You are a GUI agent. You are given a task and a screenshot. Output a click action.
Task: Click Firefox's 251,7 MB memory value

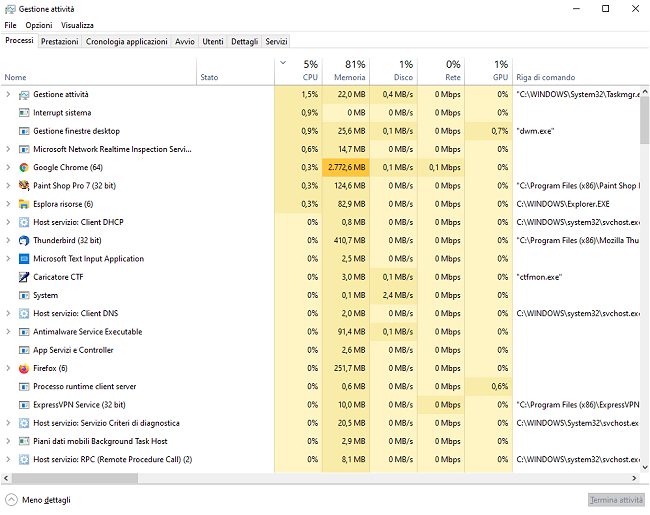pyautogui.click(x=350, y=368)
